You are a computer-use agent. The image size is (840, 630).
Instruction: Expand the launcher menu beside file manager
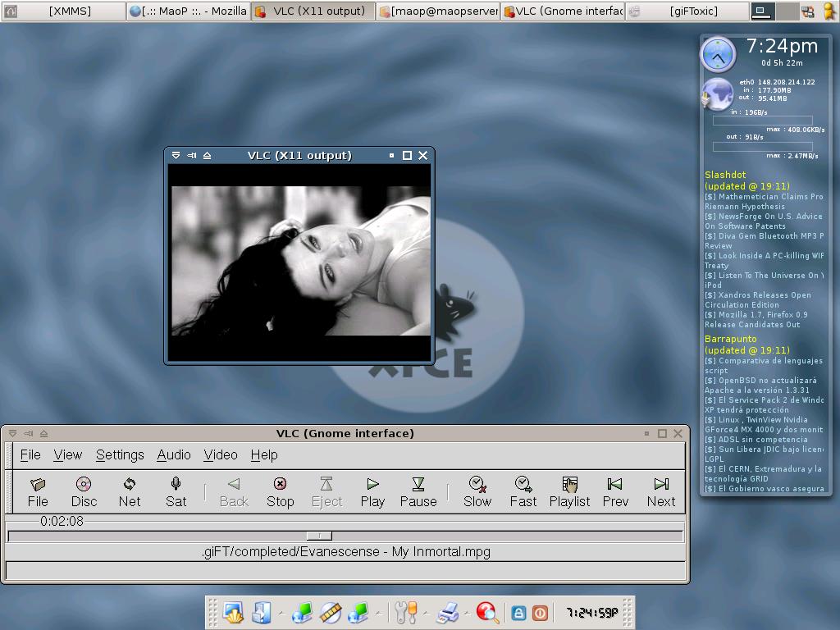281,613
